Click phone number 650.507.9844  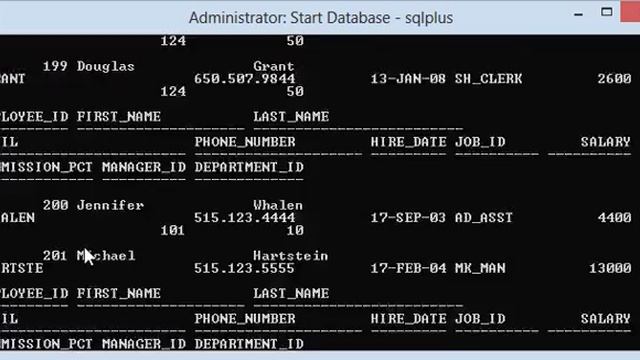(x=244, y=79)
